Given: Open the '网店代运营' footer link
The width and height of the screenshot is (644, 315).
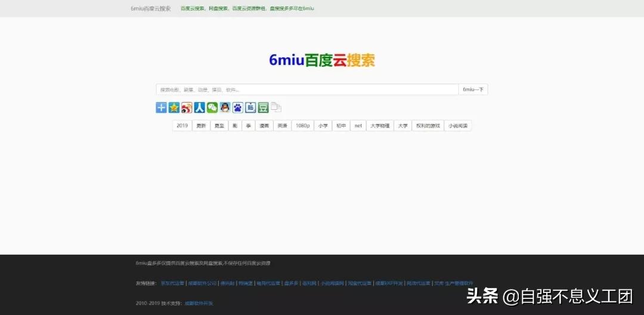Looking at the screenshot, I should pos(419,283).
